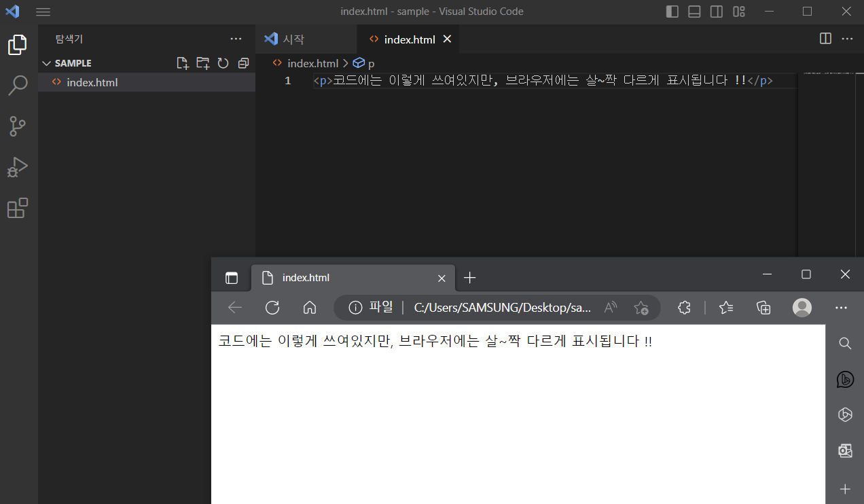Refresh the Explorer file list
Viewport: 864px width, 504px height.
(223, 63)
